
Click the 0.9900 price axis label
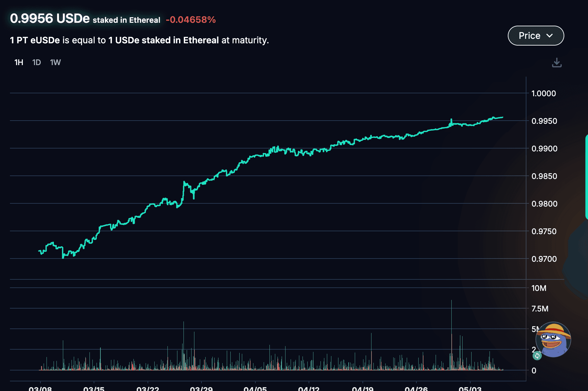[x=544, y=149]
